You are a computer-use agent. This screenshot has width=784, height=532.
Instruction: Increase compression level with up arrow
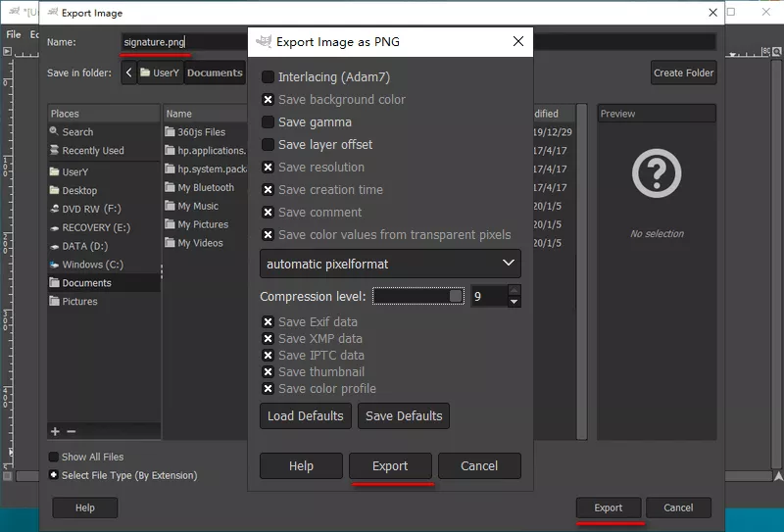[x=514, y=290]
